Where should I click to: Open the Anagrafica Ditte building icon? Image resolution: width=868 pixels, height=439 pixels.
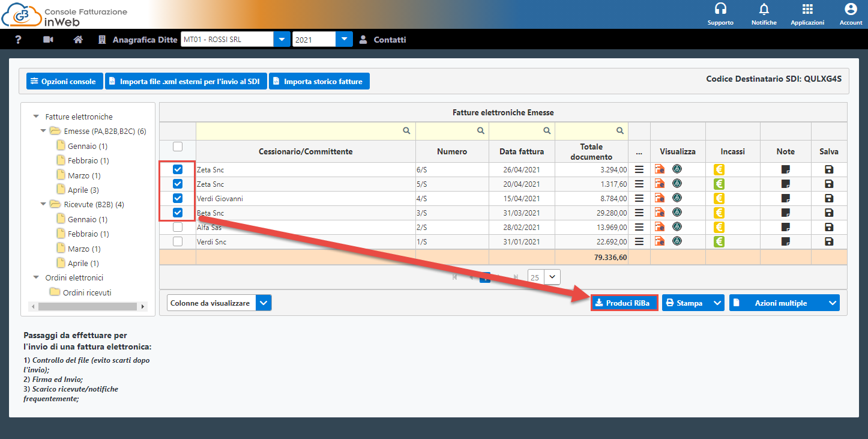[101, 40]
